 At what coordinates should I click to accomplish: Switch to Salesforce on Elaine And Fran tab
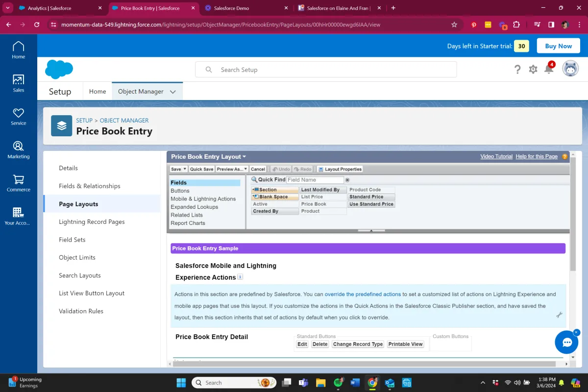click(338, 8)
